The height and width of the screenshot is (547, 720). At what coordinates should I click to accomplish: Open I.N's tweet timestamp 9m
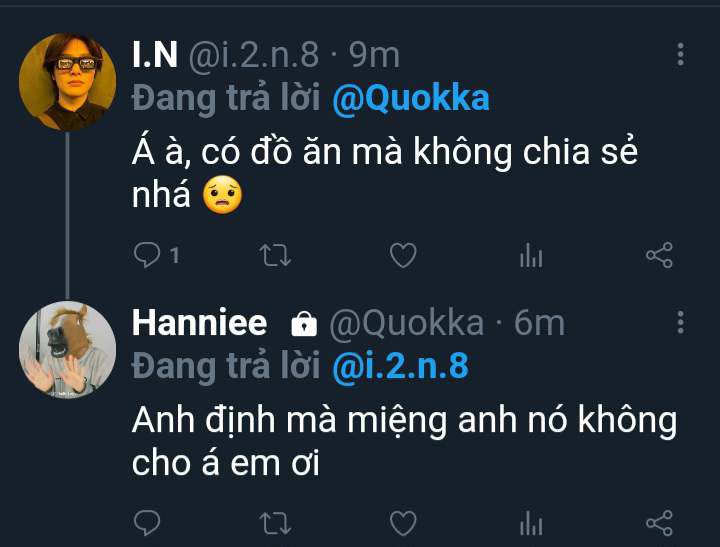coord(380,55)
